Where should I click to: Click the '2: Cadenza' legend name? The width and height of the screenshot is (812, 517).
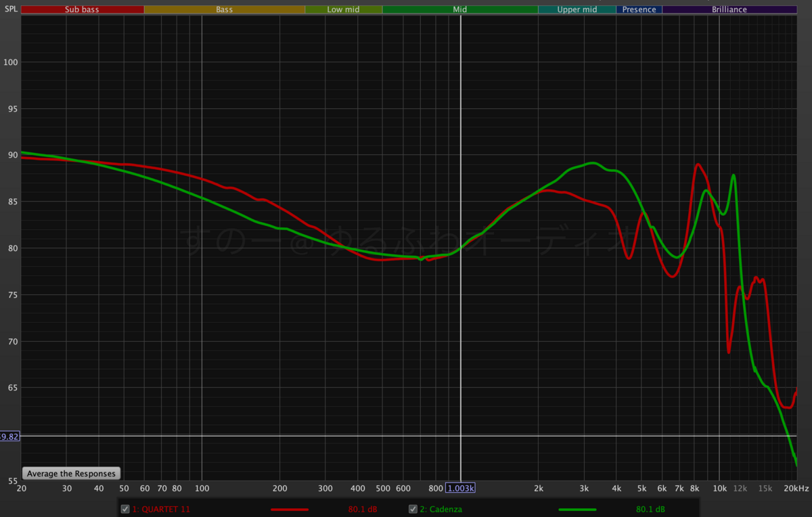[441, 509]
